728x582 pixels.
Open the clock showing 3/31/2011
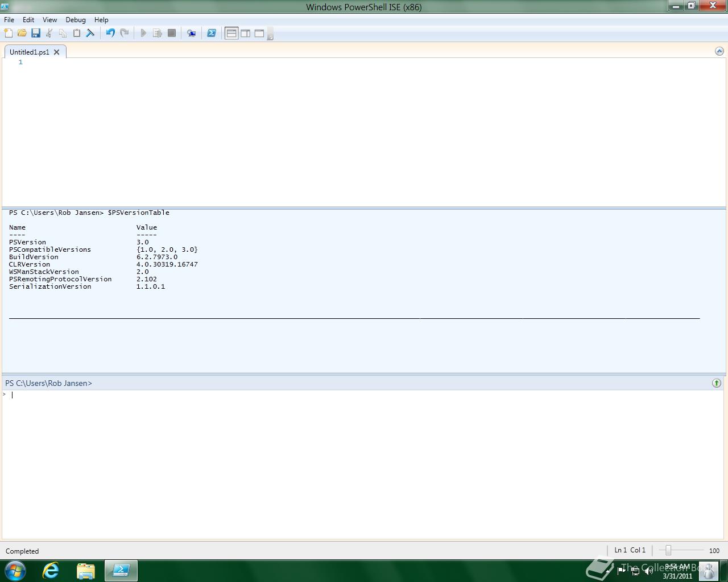tap(677, 571)
